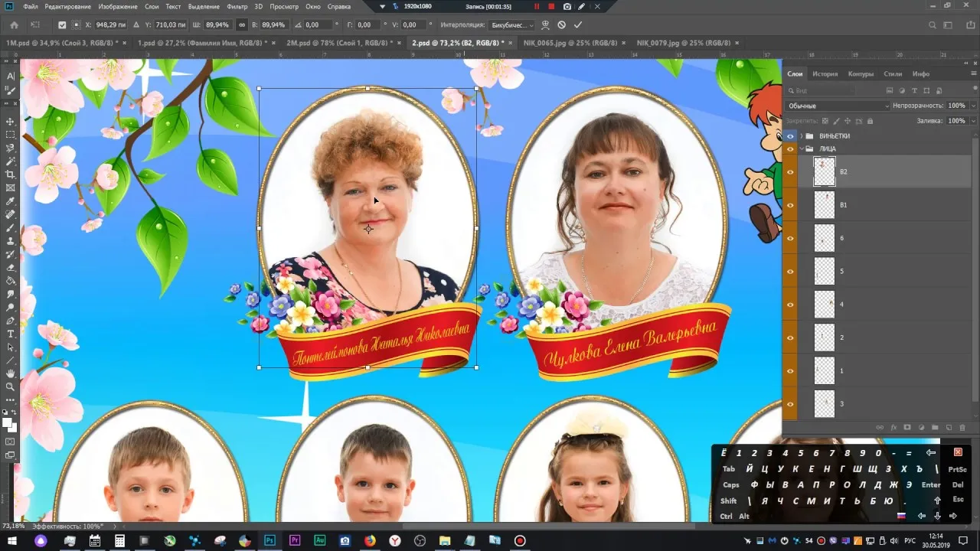Open the blend mode dropdown Обычные
The image size is (980, 551).
click(x=838, y=106)
